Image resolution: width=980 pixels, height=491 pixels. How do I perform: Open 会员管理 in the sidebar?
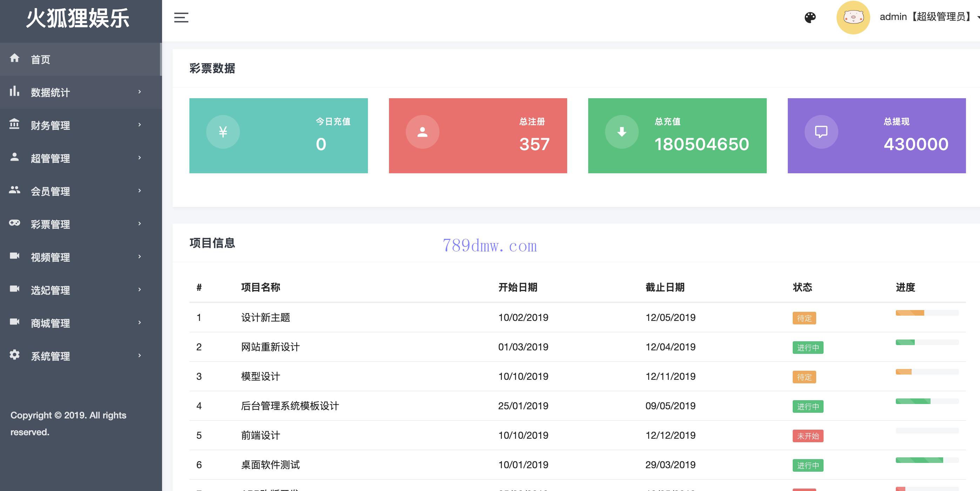[50, 191]
